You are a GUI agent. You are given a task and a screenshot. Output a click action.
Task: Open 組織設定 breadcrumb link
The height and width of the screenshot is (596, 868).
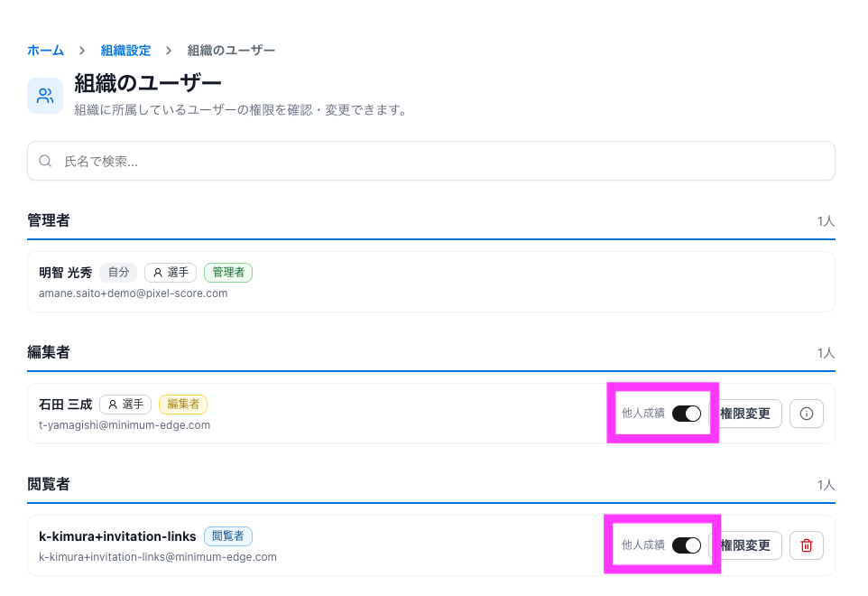coord(125,51)
